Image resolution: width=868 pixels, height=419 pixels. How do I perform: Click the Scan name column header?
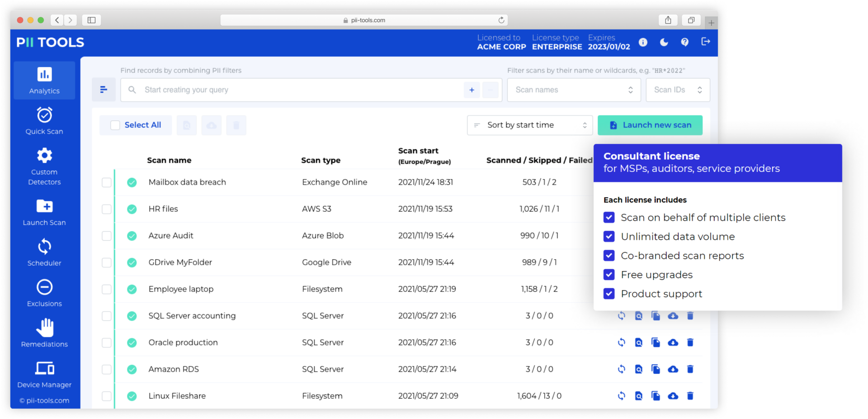(169, 160)
